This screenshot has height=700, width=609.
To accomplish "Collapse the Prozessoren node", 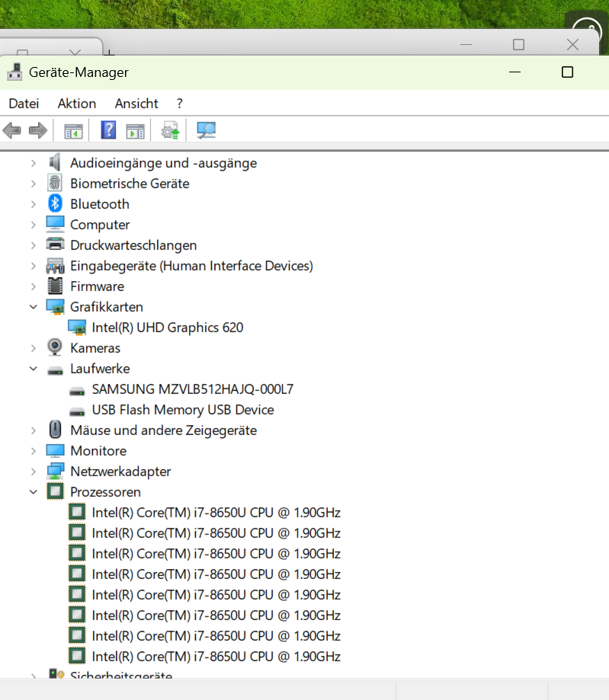I will pos(33,492).
